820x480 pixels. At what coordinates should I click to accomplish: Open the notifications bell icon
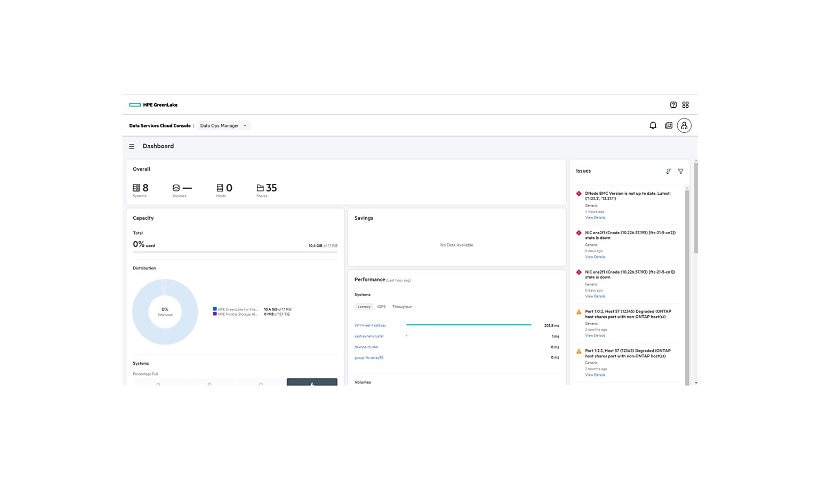click(653, 125)
